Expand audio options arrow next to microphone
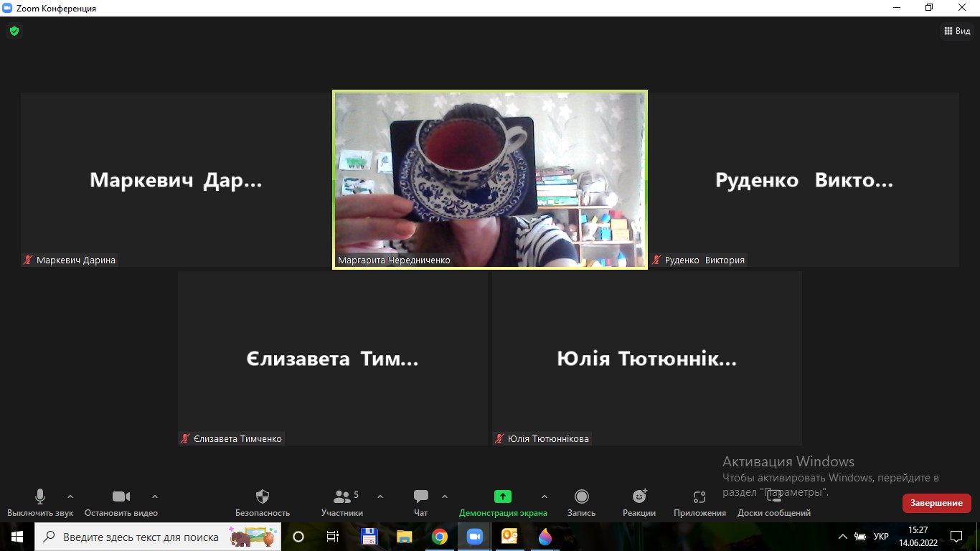 70,496
